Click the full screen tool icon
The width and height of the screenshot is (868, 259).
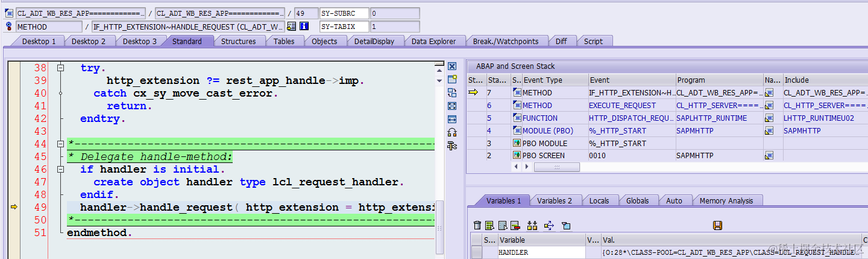pos(452,106)
